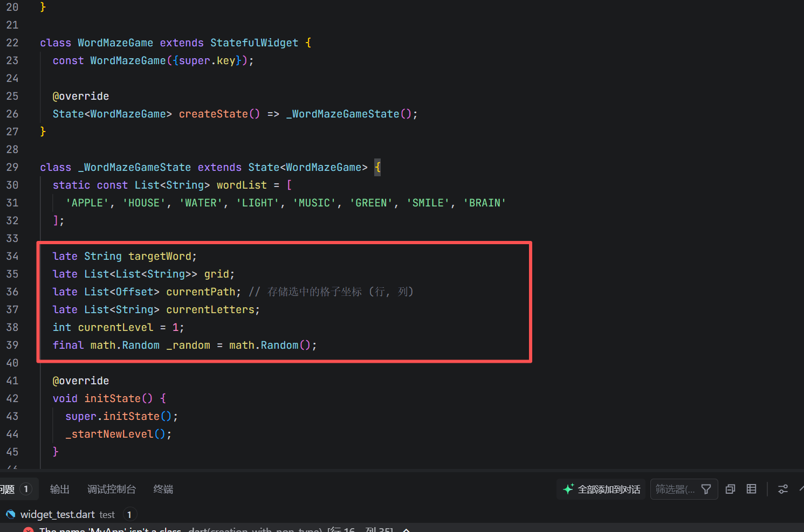The height and width of the screenshot is (532, 804).
Task: Click the 'LIGHT' string in wordList
Action: pos(258,203)
